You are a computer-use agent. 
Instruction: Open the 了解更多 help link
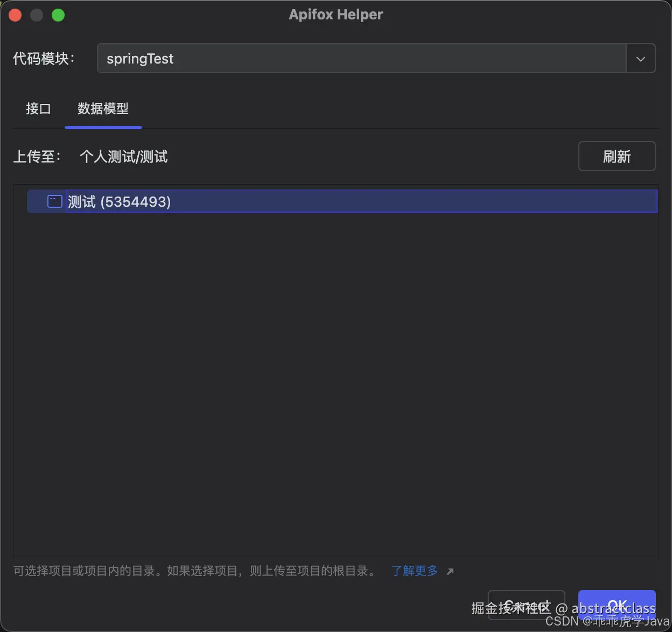point(414,571)
